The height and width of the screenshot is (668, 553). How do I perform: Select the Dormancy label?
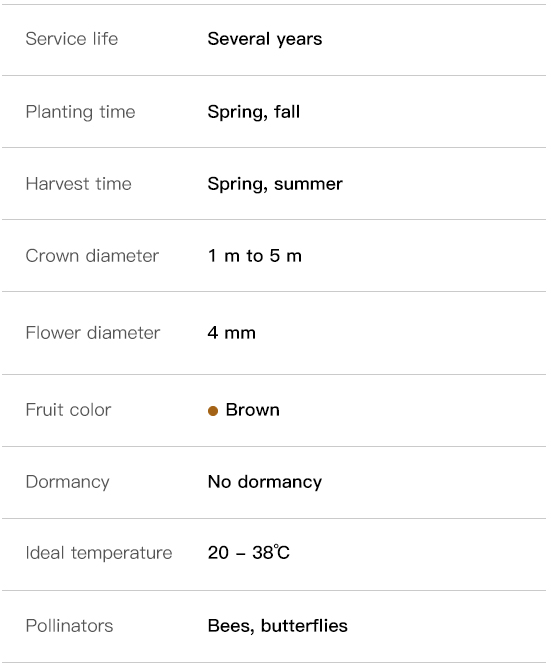[x=67, y=483]
